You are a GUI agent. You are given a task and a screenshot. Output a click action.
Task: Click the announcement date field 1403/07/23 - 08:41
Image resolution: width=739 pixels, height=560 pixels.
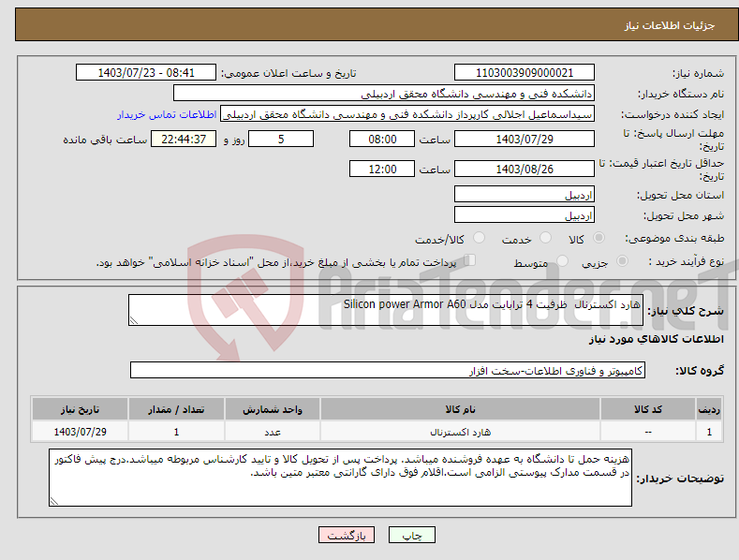click(x=146, y=73)
